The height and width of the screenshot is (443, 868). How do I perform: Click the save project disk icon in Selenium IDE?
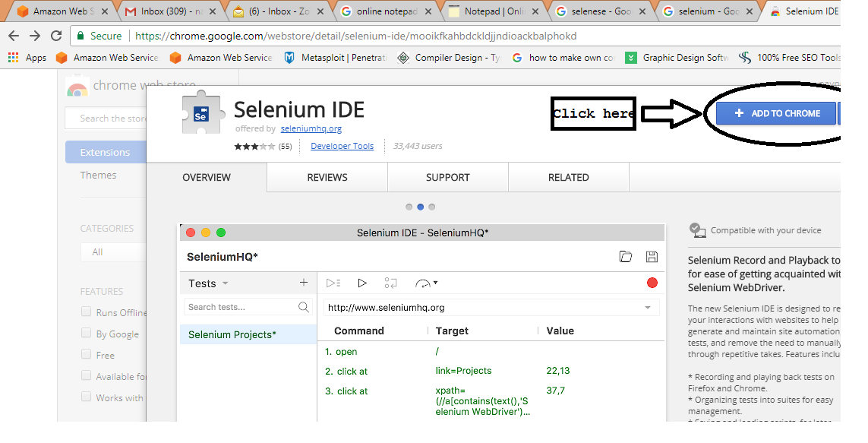coord(652,256)
